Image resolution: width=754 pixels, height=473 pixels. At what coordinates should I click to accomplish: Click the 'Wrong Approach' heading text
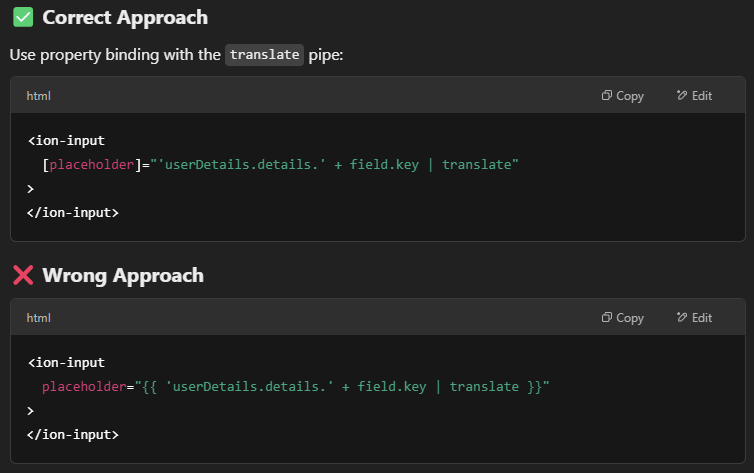[x=122, y=275]
